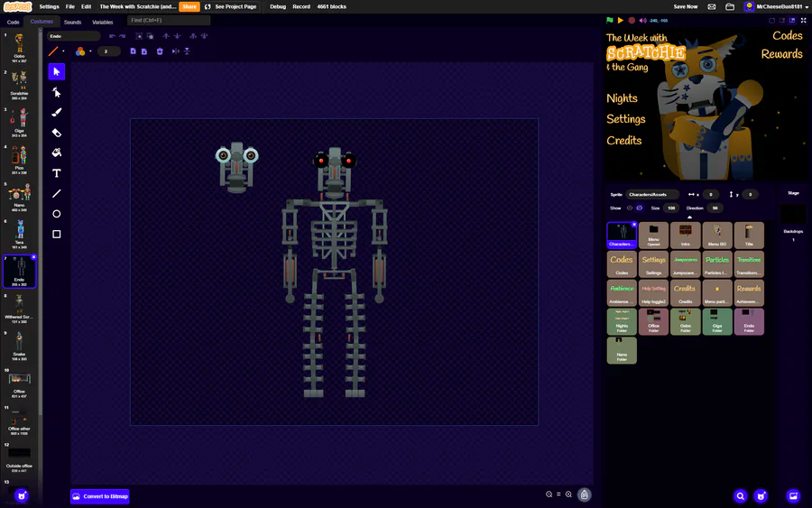Switch to the large stage layout
812x508 pixels.
point(792,20)
